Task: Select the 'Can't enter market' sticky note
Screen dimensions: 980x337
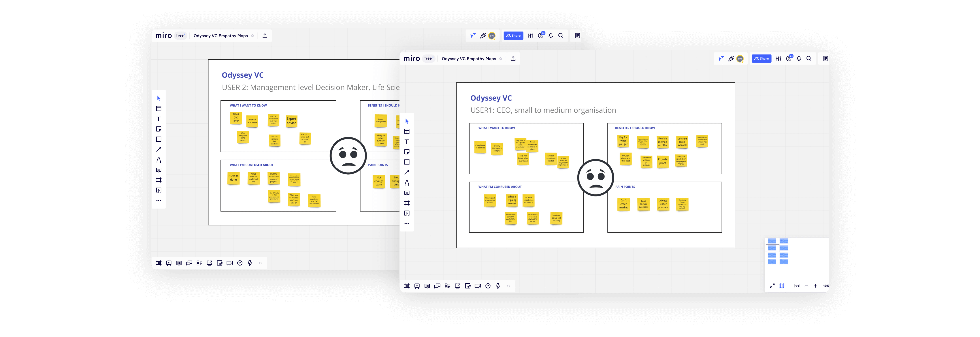Action: tap(624, 204)
